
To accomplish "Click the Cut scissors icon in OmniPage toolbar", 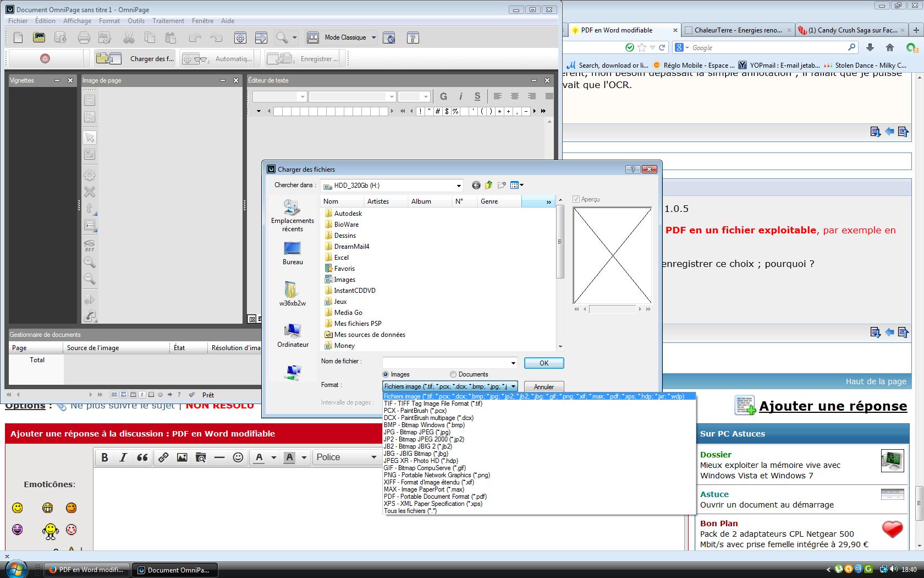I will click(129, 37).
